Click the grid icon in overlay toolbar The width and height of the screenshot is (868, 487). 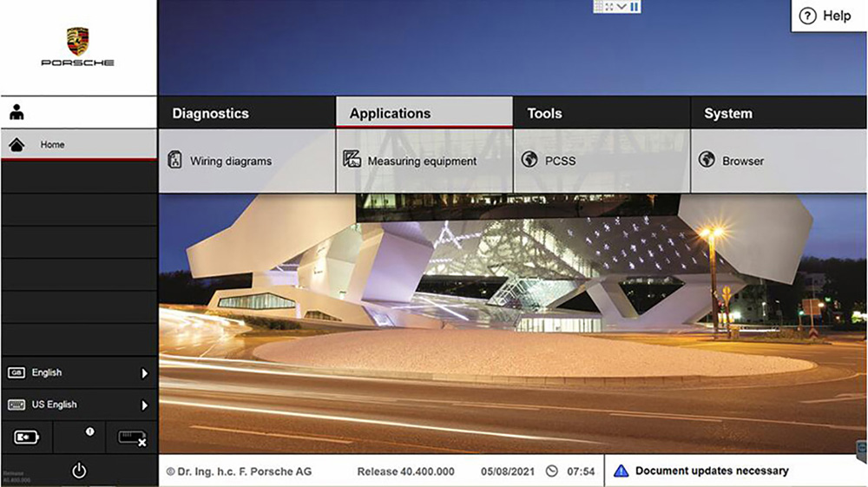click(x=598, y=7)
